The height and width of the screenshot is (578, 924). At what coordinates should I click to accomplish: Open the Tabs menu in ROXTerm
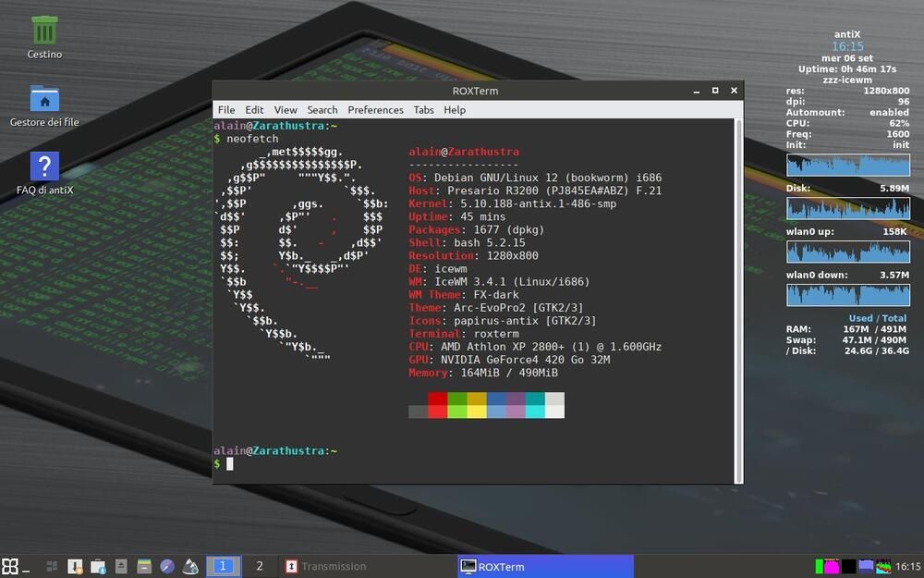(x=423, y=109)
